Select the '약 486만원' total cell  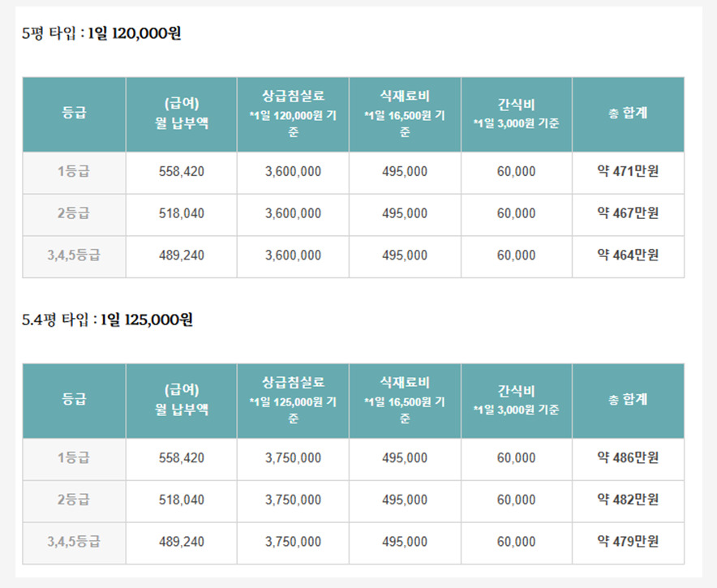(x=628, y=457)
